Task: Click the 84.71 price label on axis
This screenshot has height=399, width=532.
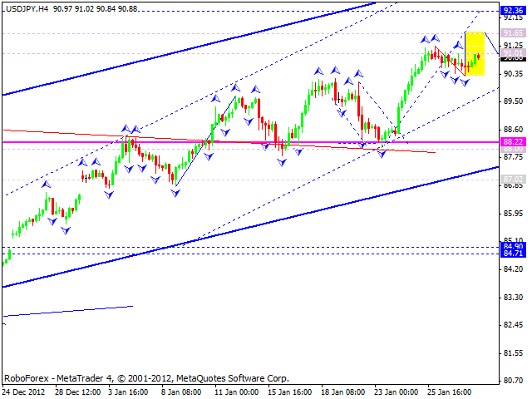Action: click(513, 254)
